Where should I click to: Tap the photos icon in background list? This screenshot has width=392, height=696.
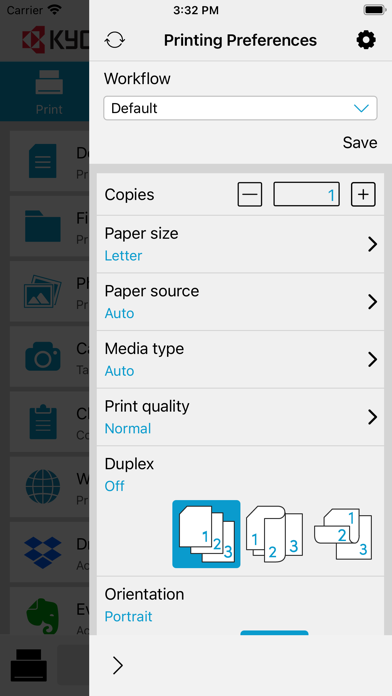[43, 291]
